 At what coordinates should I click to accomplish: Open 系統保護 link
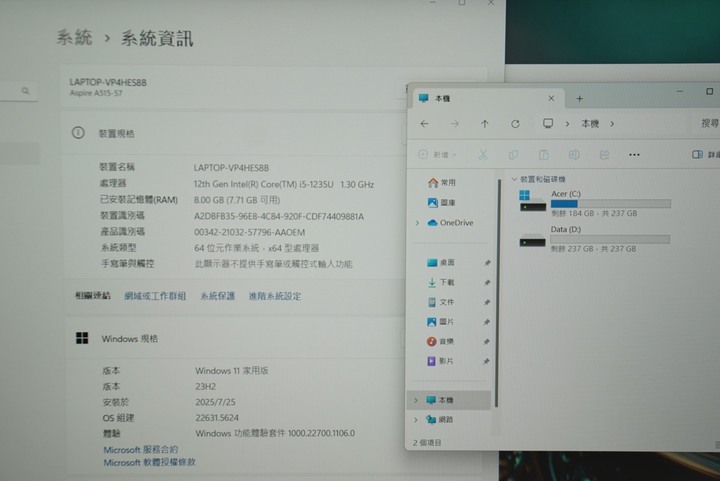click(x=217, y=296)
